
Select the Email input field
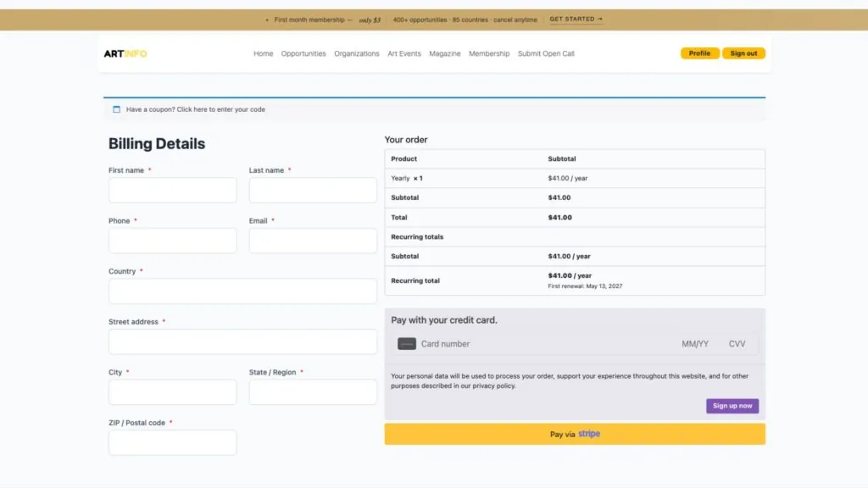coord(313,241)
